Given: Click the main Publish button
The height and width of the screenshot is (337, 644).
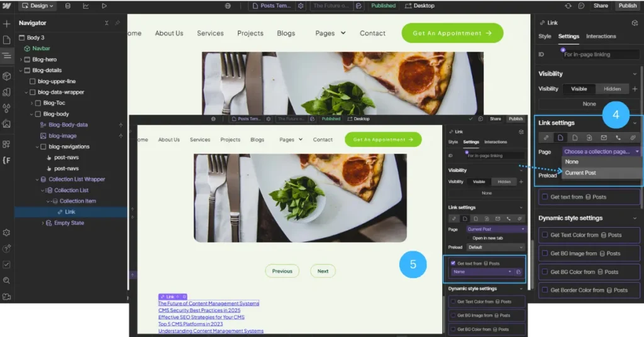Looking at the screenshot, I should (x=627, y=6).
